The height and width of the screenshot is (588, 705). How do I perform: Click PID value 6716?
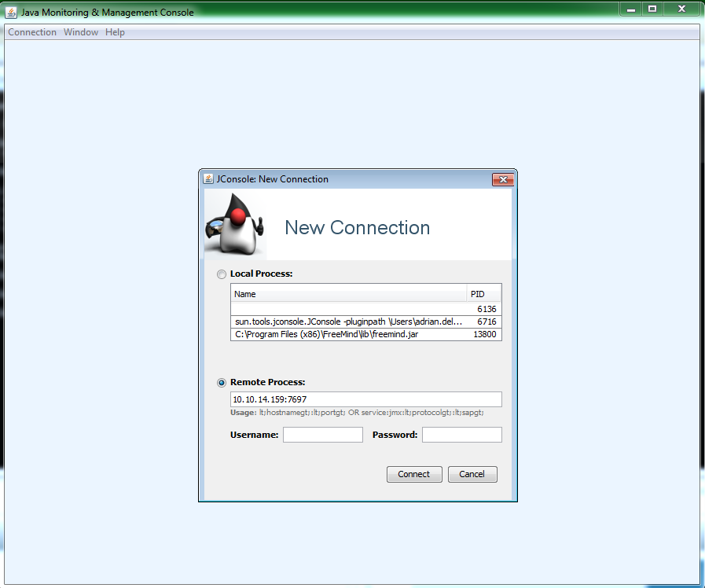tap(487, 322)
